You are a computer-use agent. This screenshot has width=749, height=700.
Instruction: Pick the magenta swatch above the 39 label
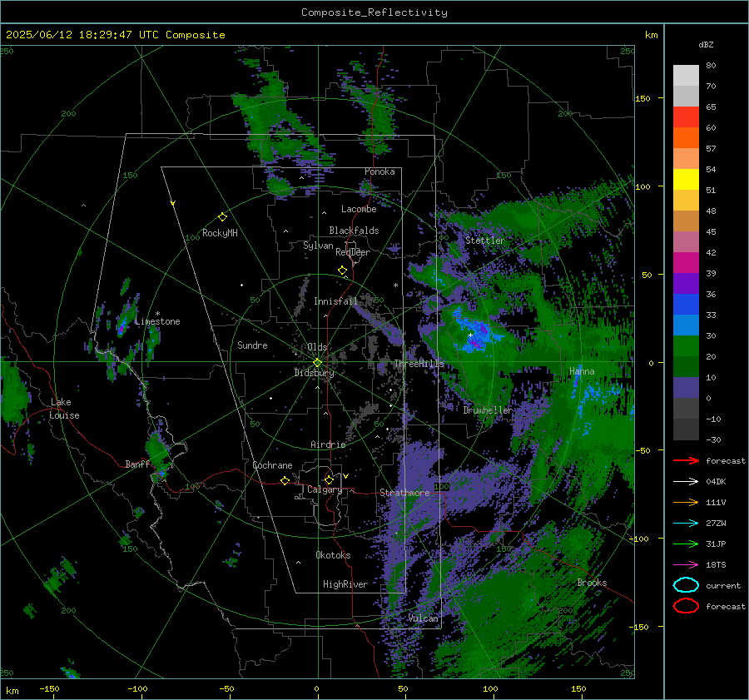pos(686,263)
